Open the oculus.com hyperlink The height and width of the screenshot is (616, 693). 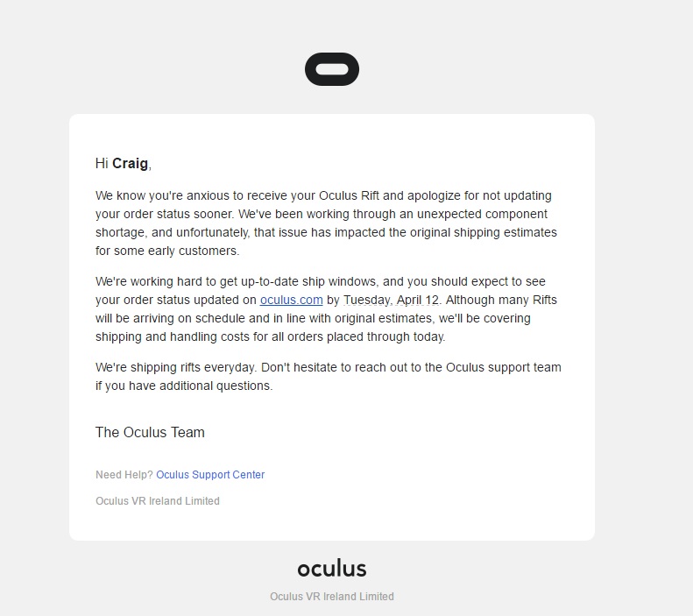tap(292, 300)
